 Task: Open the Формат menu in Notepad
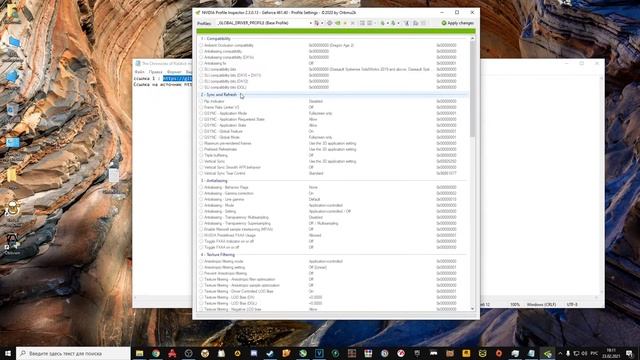pyautogui.click(x=174, y=72)
